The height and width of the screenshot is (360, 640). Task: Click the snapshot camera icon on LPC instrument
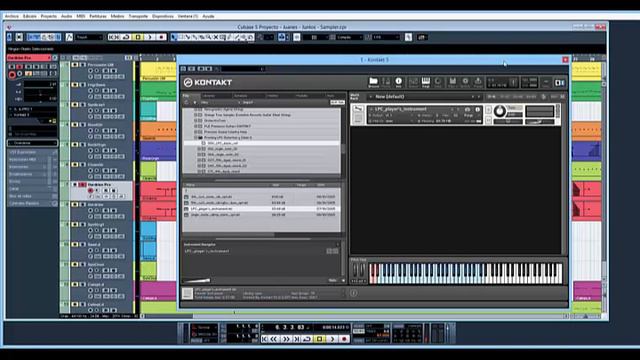[467, 109]
